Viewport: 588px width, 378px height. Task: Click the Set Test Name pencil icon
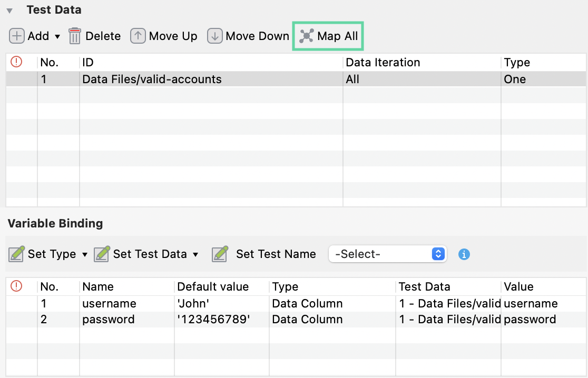tap(220, 254)
